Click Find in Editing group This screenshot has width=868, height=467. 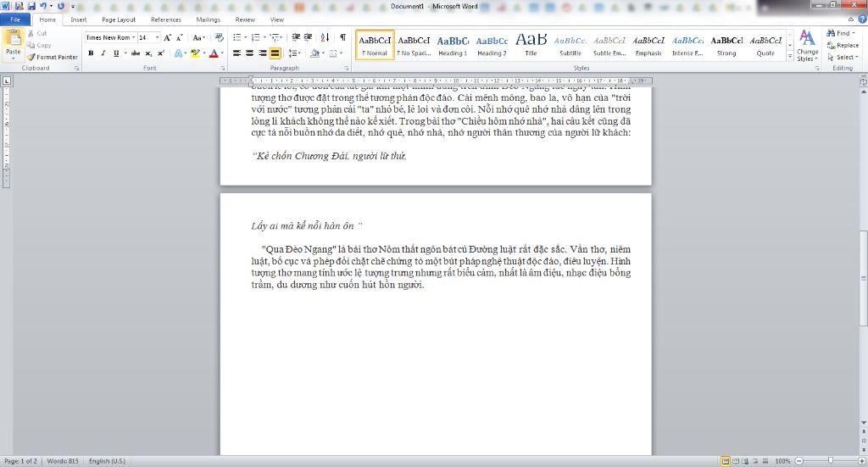[x=840, y=33]
